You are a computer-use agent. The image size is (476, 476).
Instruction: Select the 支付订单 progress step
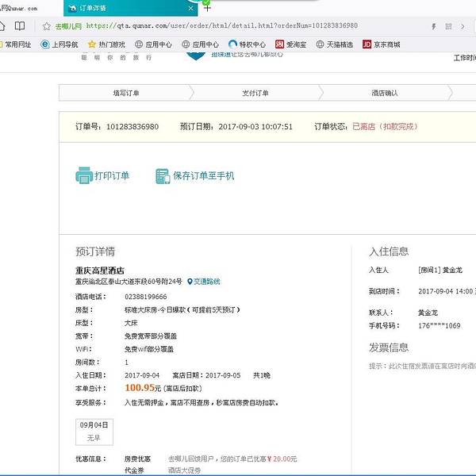pyautogui.click(x=255, y=93)
